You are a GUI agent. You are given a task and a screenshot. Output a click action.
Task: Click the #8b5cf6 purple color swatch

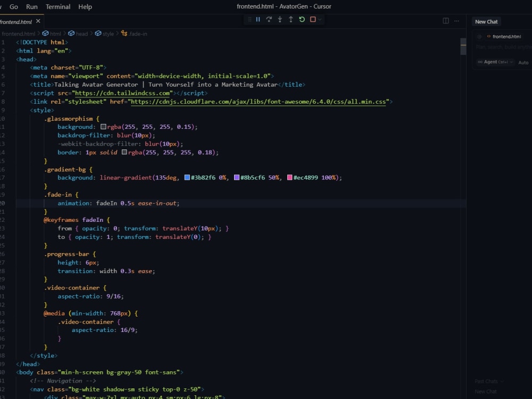coord(237,178)
